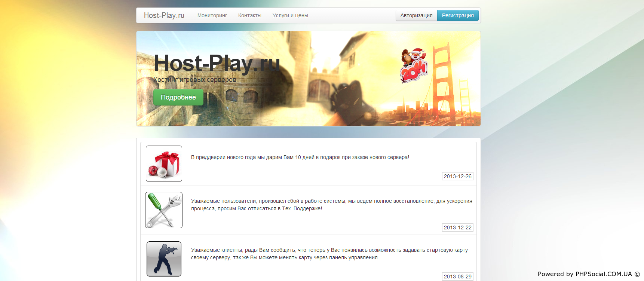This screenshot has width=644, height=281.
Task: Click the starting map announcement text
Action: tap(329, 254)
